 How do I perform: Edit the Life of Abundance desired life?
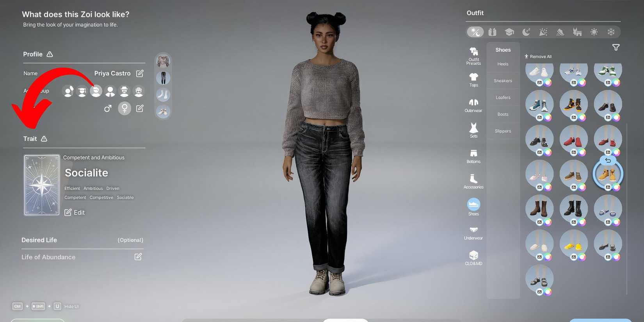click(138, 257)
